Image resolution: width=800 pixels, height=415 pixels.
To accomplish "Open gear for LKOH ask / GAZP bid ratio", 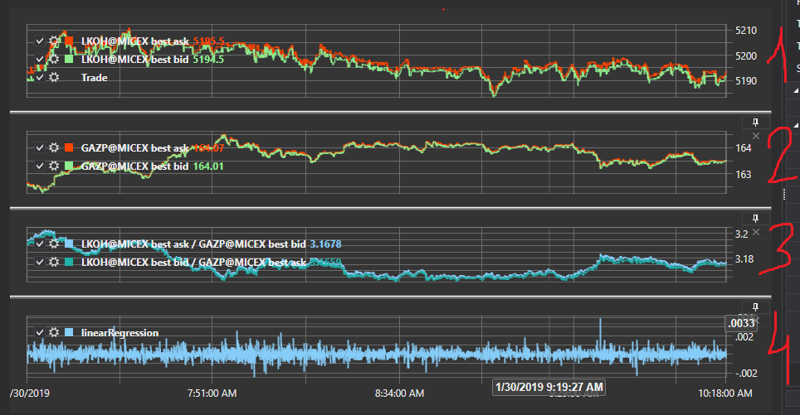I will point(54,243).
